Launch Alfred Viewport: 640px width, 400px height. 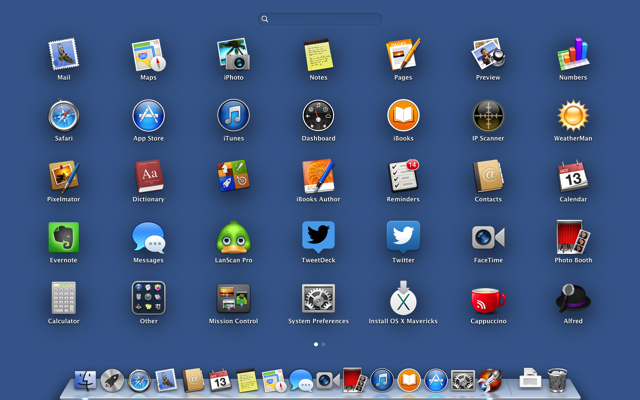(x=573, y=298)
